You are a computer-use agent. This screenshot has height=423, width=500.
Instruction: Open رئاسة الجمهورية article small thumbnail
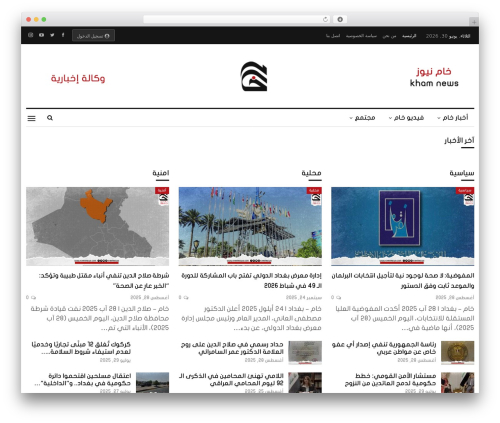[457, 353]
